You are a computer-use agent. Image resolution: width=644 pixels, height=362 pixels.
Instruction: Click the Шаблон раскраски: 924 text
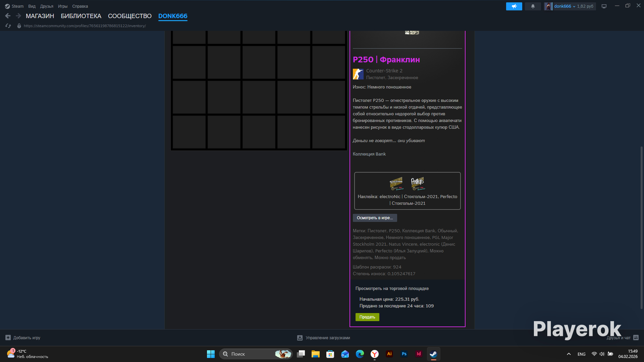point(377,267)
